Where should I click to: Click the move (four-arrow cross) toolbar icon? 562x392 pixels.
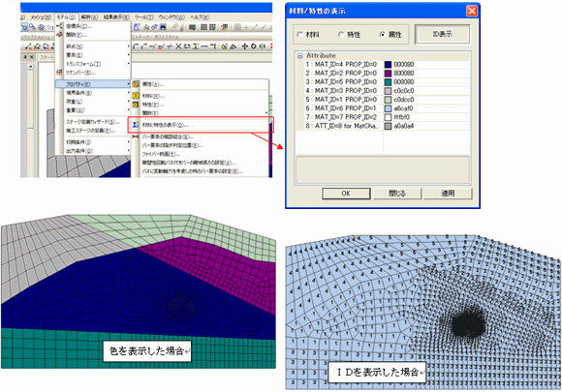(245, 46)
